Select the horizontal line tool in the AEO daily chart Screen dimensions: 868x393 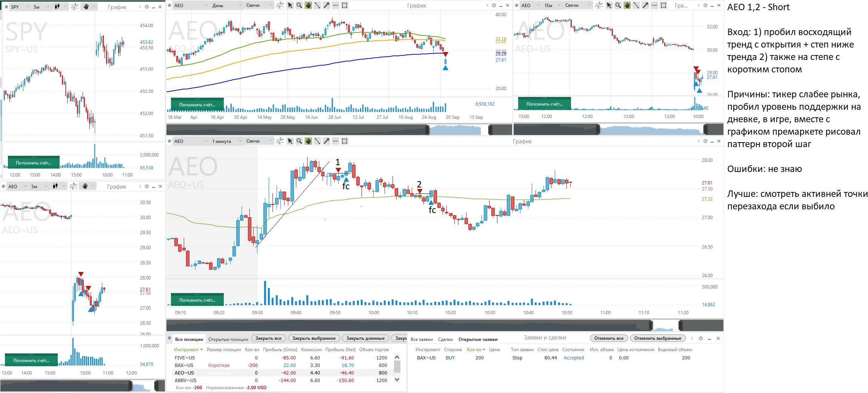coord(336,5)
